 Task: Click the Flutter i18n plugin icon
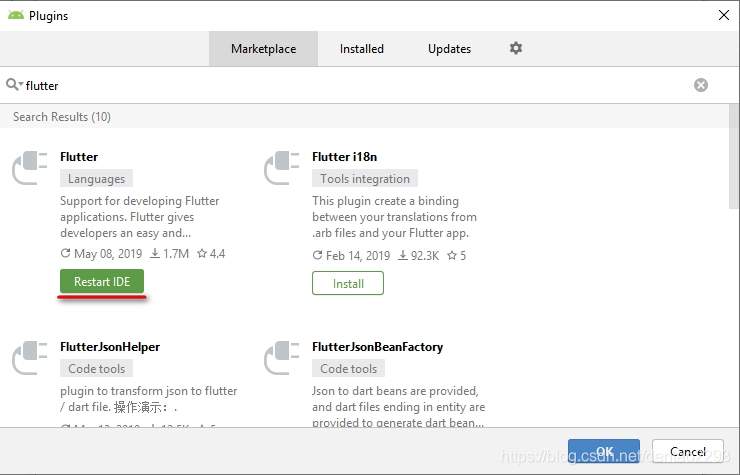[x=282, y=168]
